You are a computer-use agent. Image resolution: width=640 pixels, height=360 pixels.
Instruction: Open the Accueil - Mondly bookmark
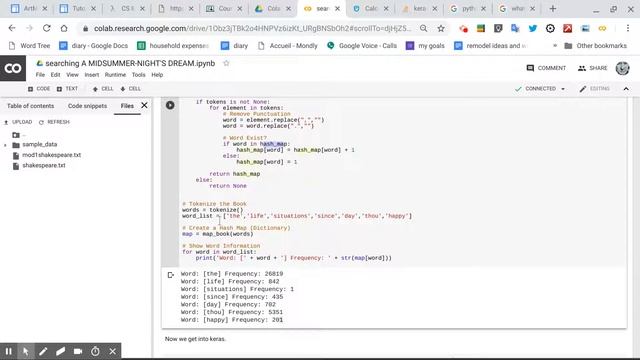pos(288,46)
